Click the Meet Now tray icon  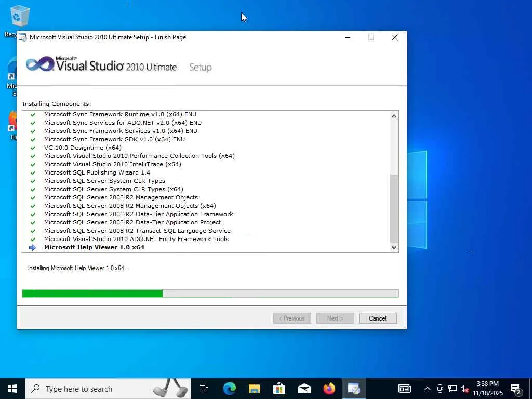440,389
